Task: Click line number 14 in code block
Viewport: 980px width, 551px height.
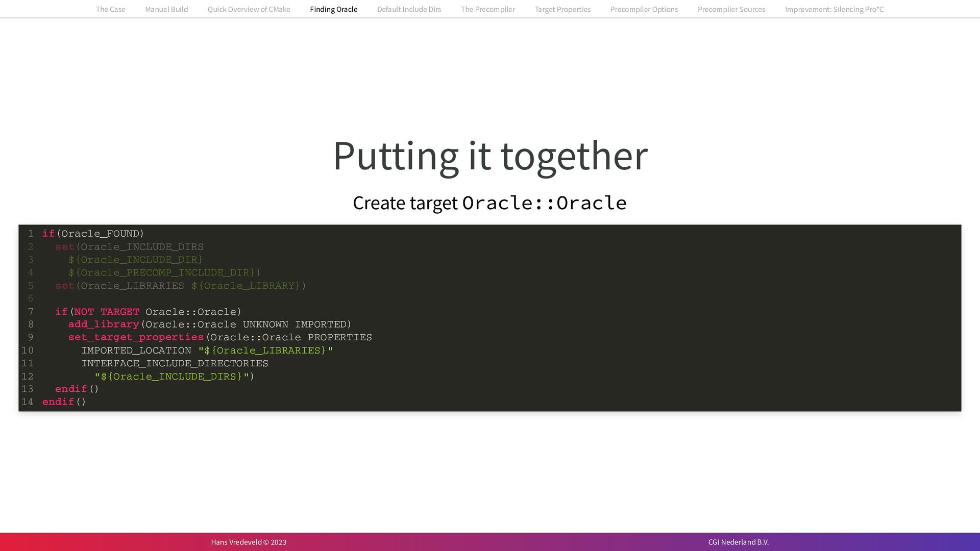Action: [x=28, y=402]
